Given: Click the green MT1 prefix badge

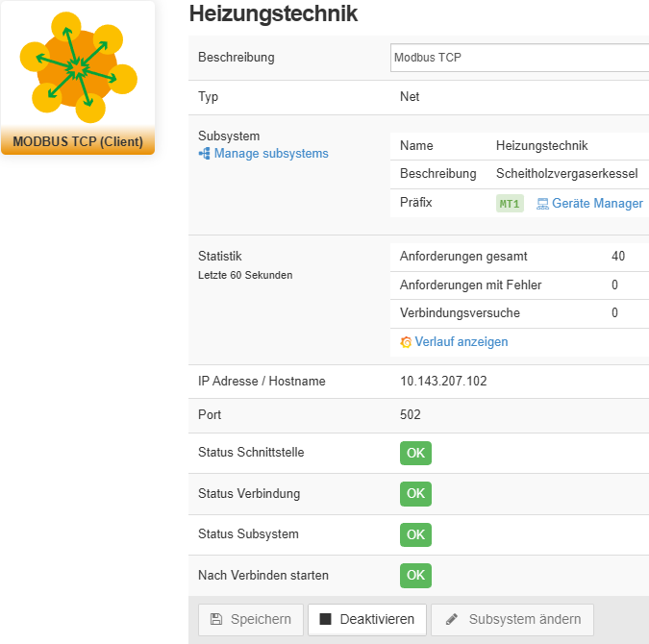Looking at the screenshot, I should click(x=510, y=204).
